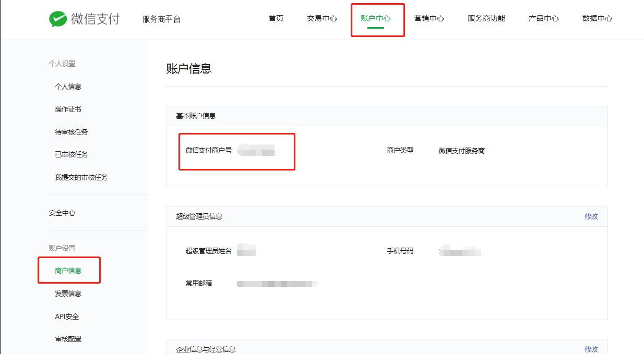644x354 pixels.
Task: Click the 商户类型 label
Action: pos(400,150)
